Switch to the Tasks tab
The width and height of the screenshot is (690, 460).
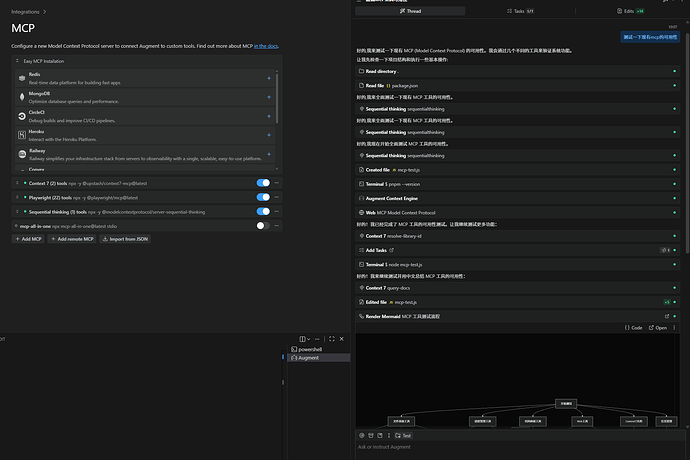[x=520, y=11]
